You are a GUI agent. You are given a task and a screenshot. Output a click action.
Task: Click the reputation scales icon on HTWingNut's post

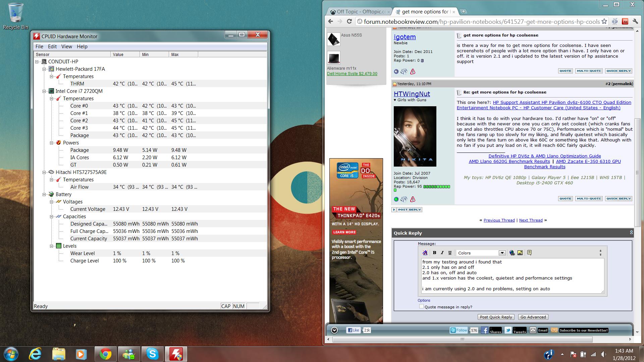(404, 199)
